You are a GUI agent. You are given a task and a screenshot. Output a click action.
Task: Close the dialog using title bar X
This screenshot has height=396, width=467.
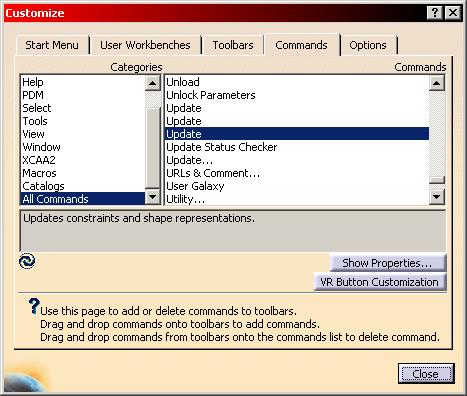tap(453, 13)
